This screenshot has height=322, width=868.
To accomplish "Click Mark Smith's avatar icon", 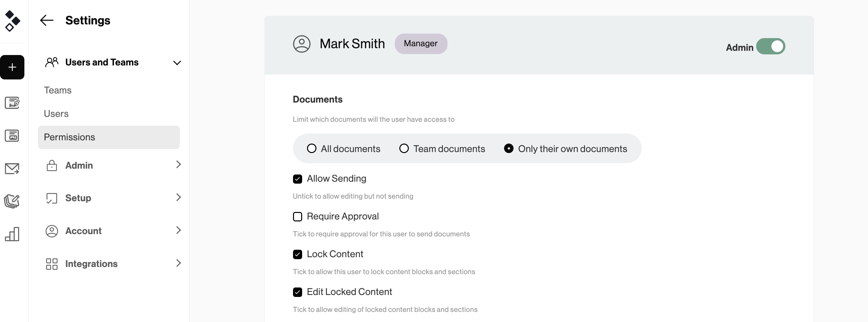I will point(301,44).
